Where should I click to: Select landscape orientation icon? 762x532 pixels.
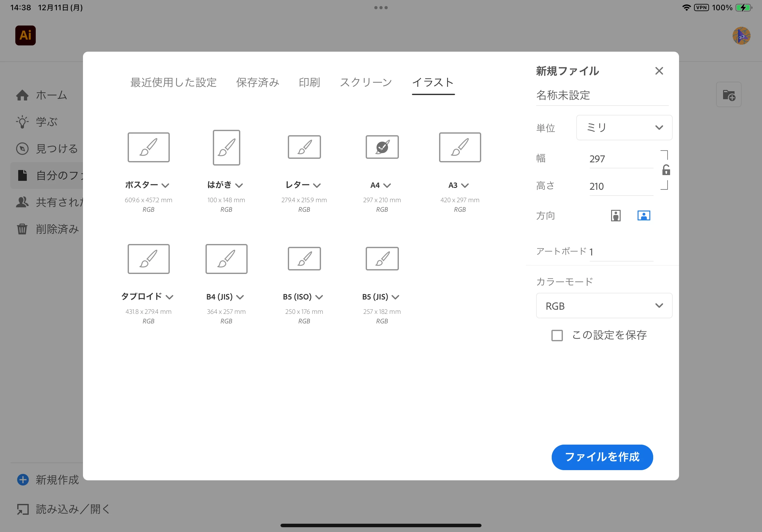point(643,216)
